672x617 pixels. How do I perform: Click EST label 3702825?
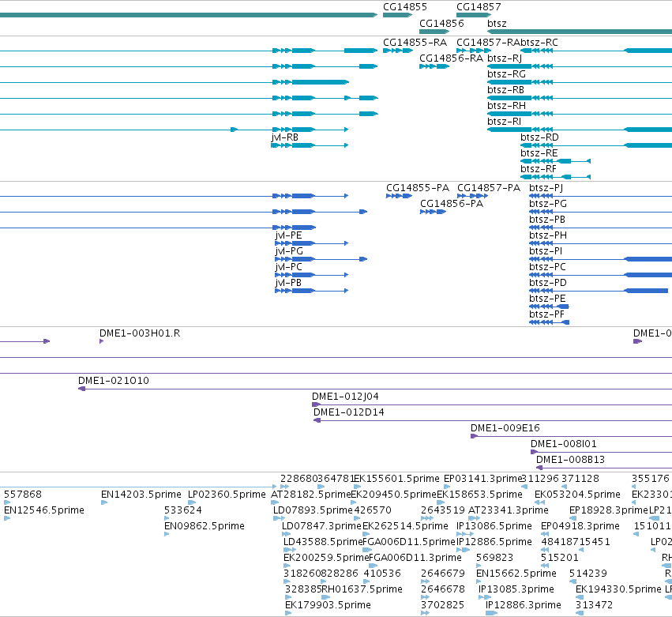tap(443, 606)
